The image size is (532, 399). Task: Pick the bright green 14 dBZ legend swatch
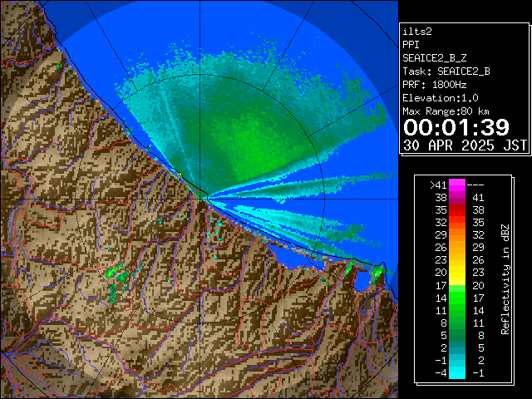(457, 298)
